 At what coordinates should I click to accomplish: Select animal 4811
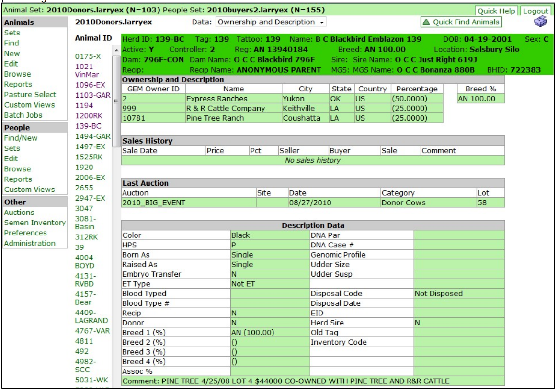tap(84, 341)
